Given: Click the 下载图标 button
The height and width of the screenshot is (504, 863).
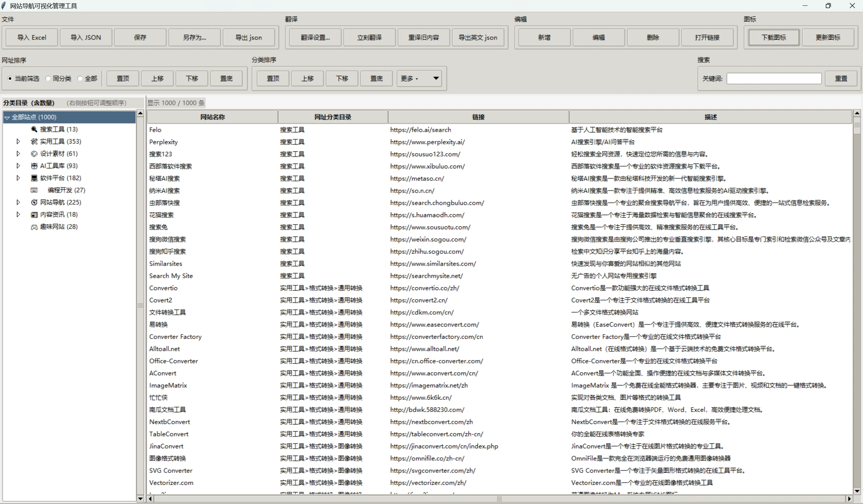Looking at the screenshot, I should click(x=774, y=37).
